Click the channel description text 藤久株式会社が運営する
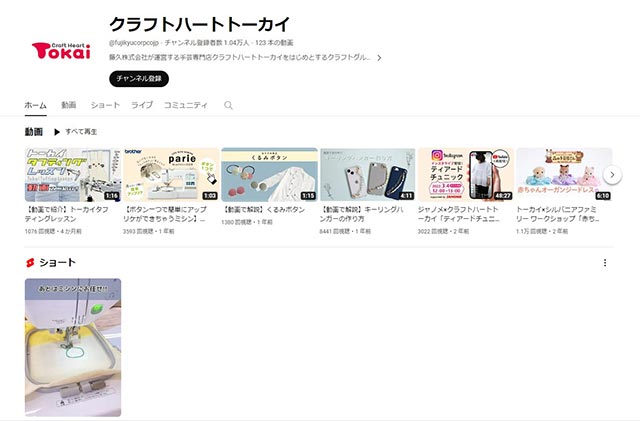The height and width of the screenshot is (421, 640). coord(239,58)
